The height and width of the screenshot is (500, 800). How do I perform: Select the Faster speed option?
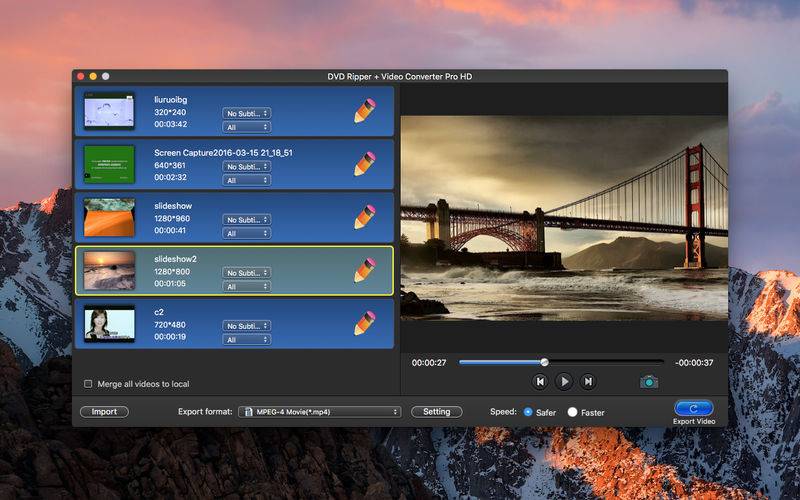coord(572,412)
